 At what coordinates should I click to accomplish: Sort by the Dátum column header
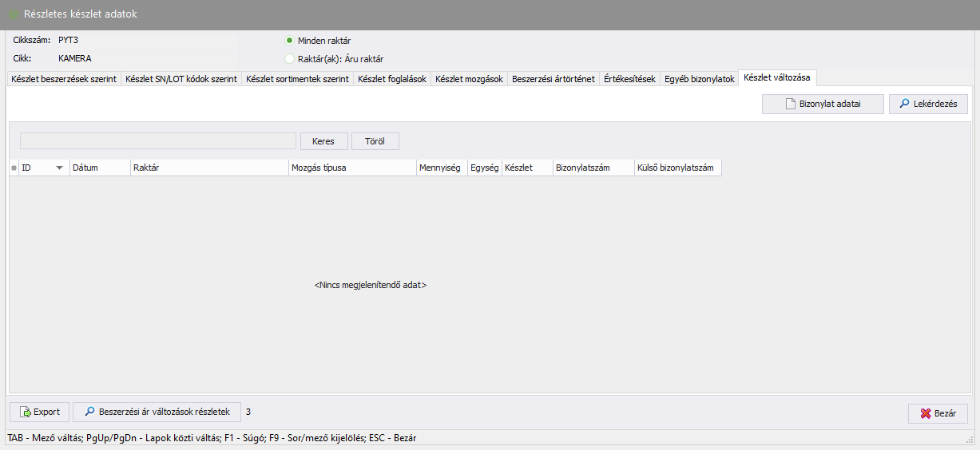99,168
